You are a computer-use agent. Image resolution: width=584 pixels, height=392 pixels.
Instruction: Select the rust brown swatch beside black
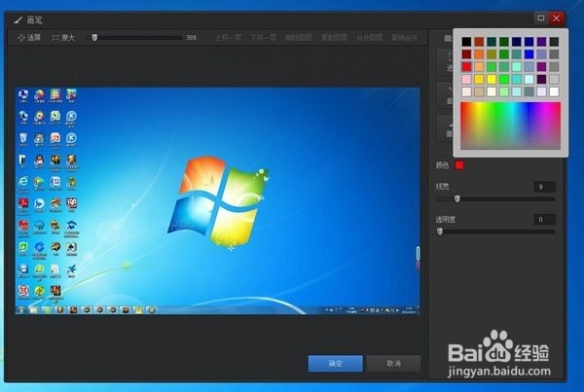coord(479,42)
